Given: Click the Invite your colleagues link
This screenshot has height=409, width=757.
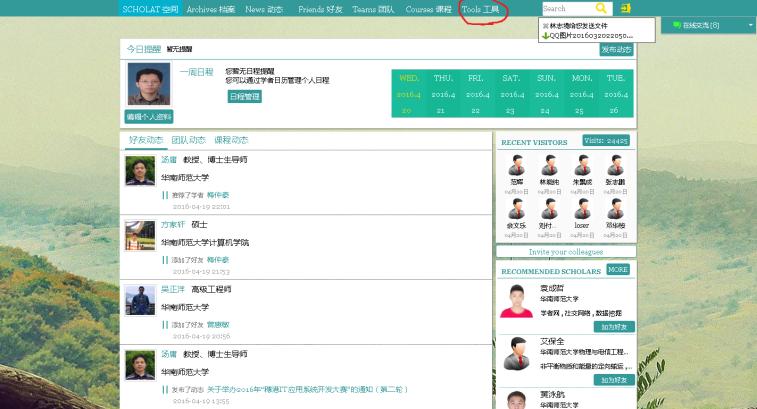Looking at the screenshot, I should pos(565,252).
